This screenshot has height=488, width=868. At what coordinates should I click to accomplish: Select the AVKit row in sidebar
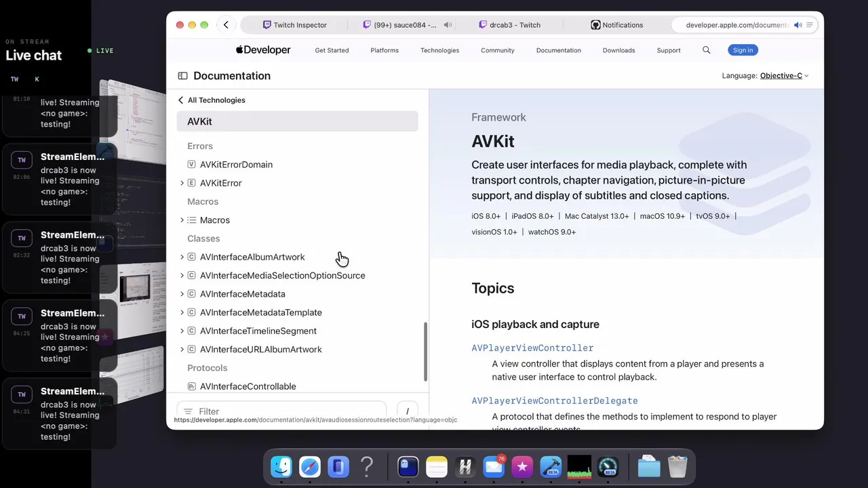(297, 121)
